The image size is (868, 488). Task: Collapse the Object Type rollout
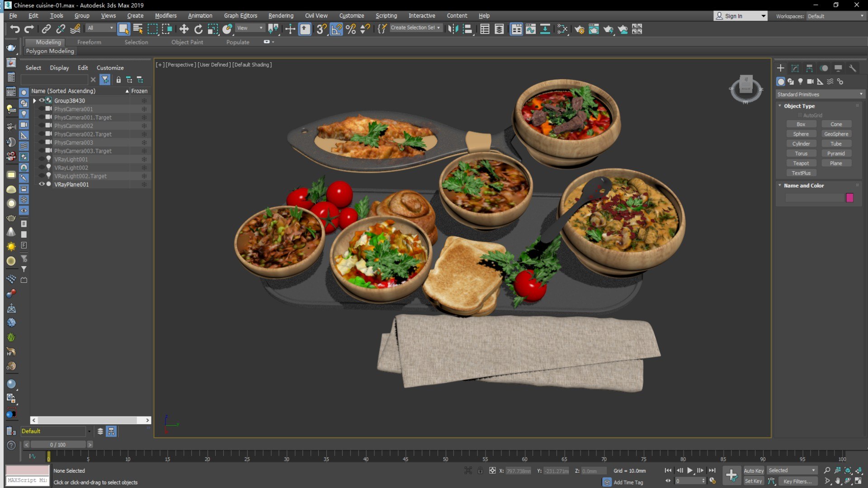[799, 106]
